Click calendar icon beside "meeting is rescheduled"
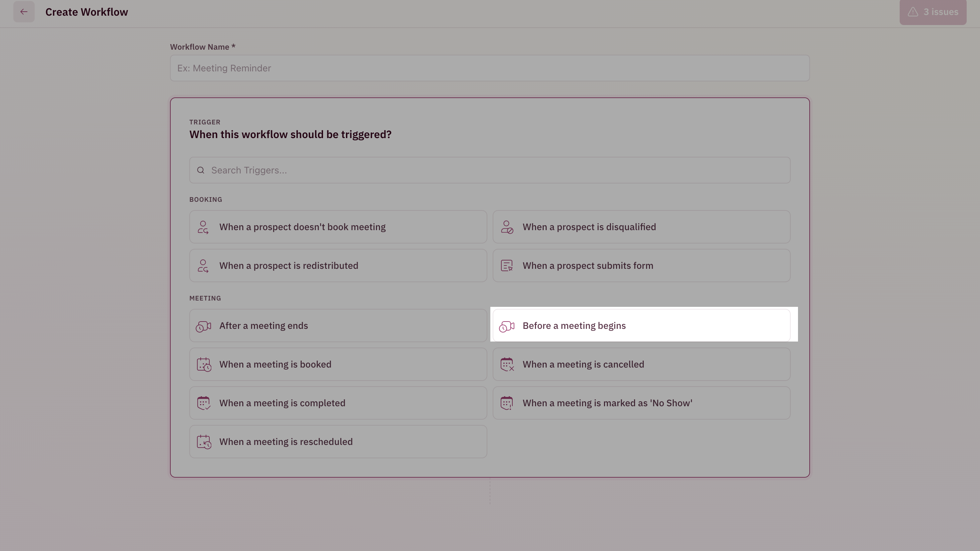The height and width of the screenshot is (551, 980). 204,442
